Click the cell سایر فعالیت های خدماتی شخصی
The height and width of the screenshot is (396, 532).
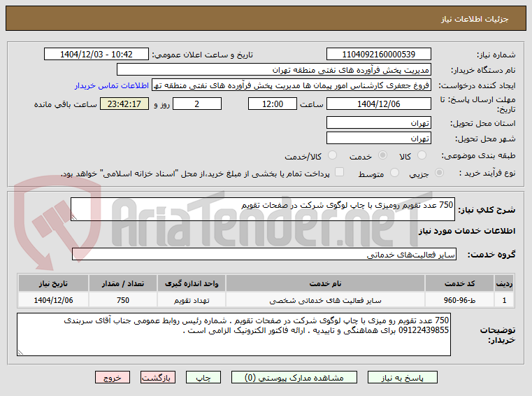click(325, 300)
